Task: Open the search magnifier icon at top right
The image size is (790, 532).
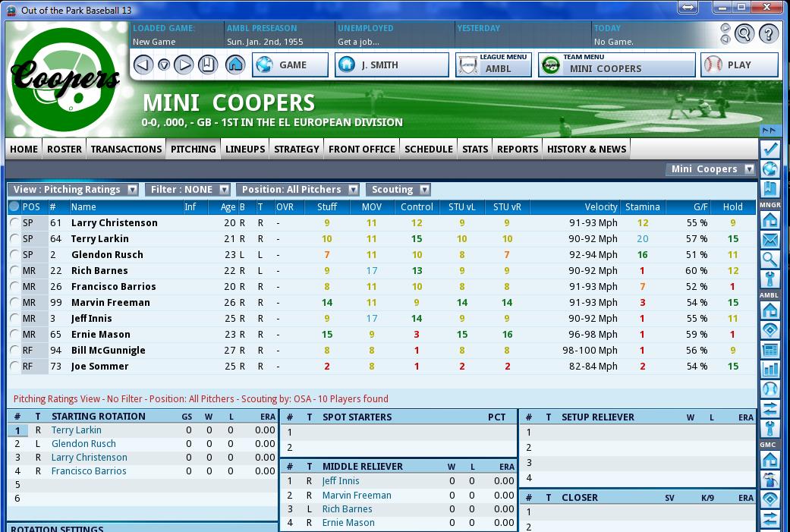Action: pos(744,33)
